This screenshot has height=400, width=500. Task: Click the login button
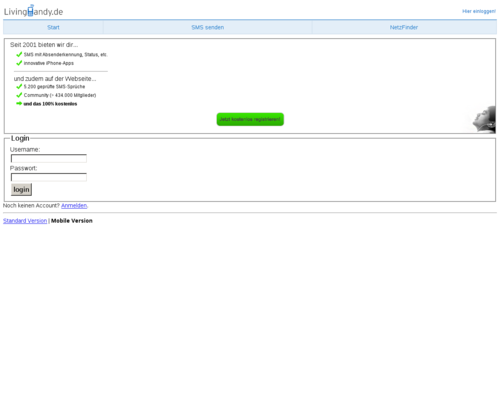pos(21,189)
